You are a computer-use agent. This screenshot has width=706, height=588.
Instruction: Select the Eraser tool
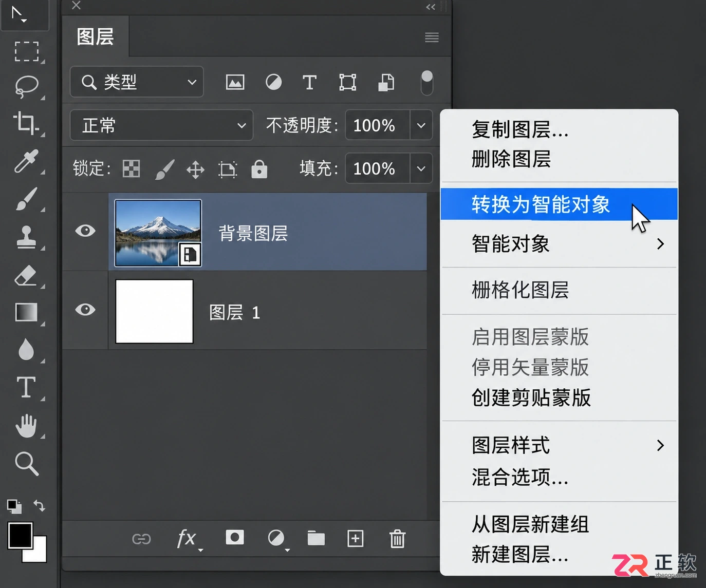tap(26, 275)
